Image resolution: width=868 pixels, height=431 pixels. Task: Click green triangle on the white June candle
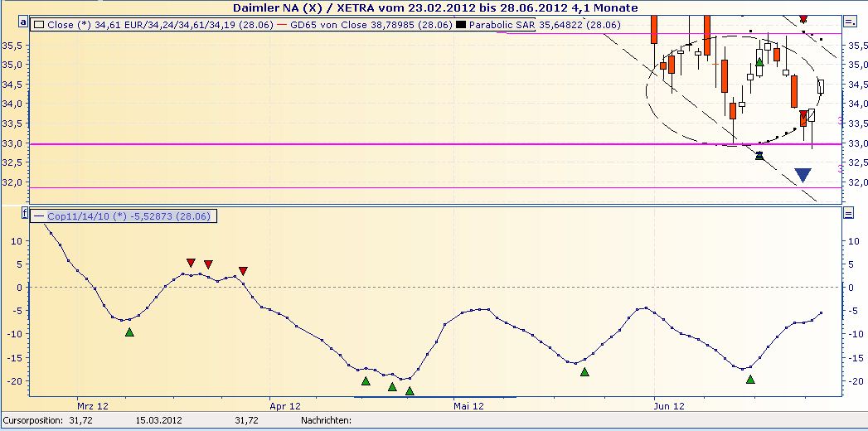click(759, 62)
